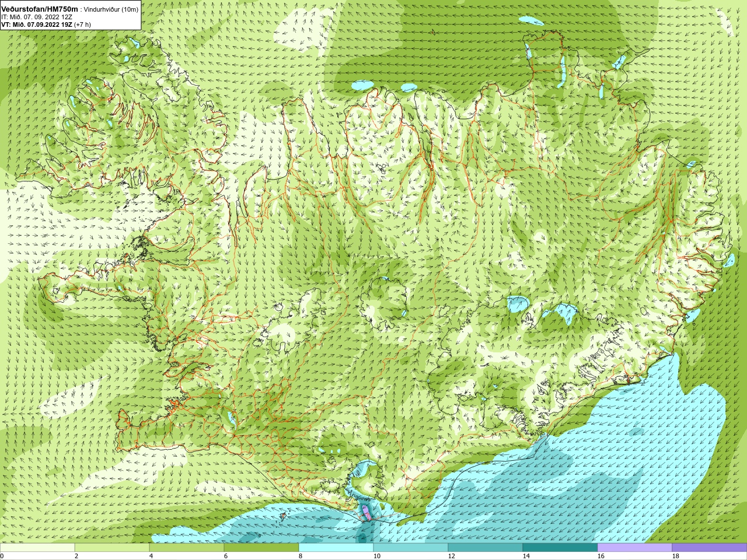
Task: Click the 14–16 dark teal legend swatch
Action: click(560, 548)
